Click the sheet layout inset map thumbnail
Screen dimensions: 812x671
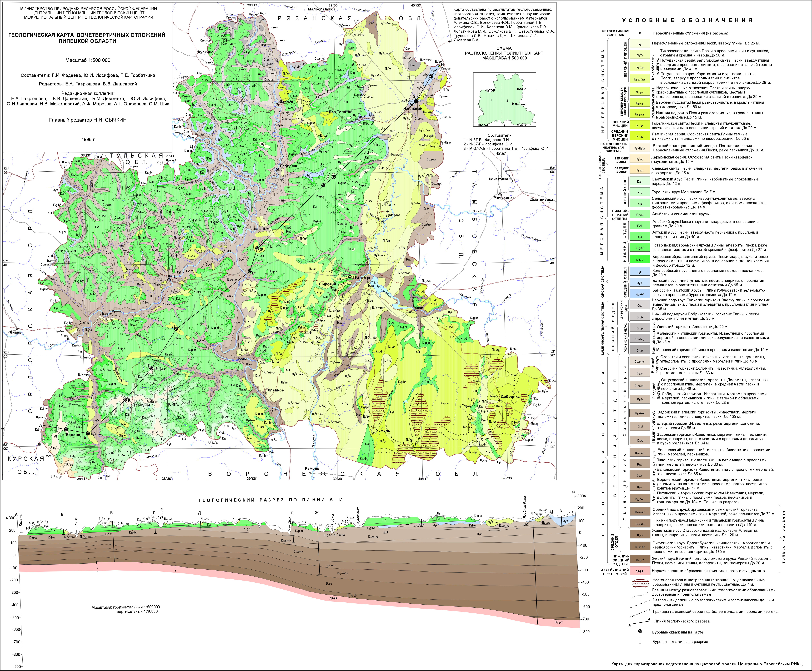(505, 99)
